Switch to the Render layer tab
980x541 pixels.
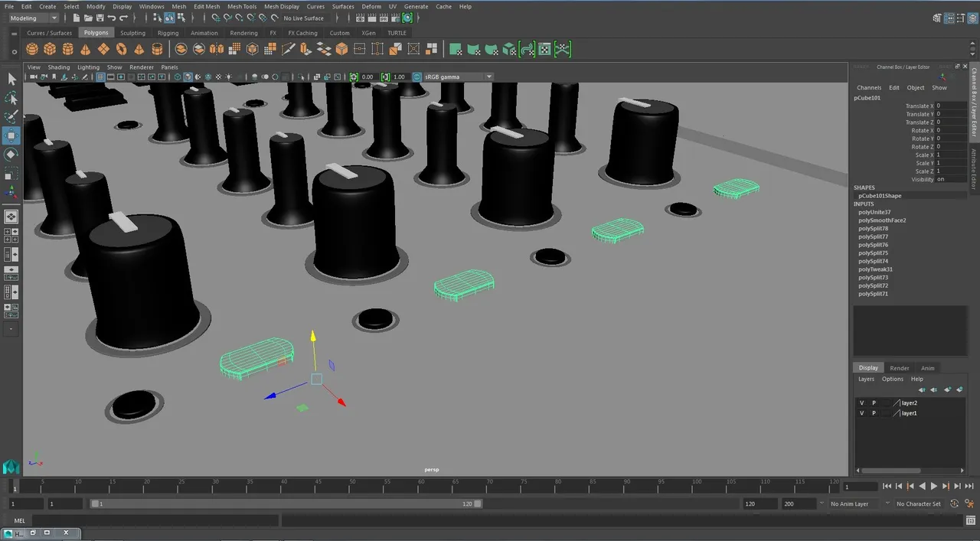900,368
